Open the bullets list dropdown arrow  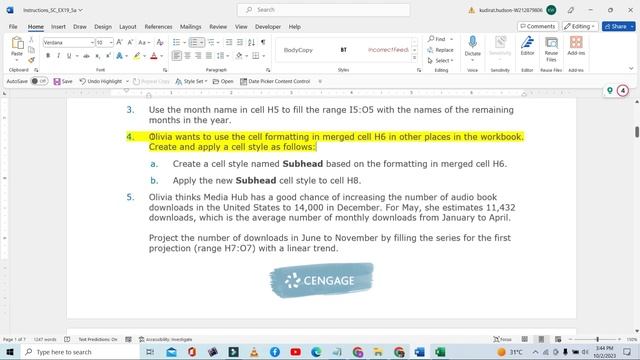184,42
